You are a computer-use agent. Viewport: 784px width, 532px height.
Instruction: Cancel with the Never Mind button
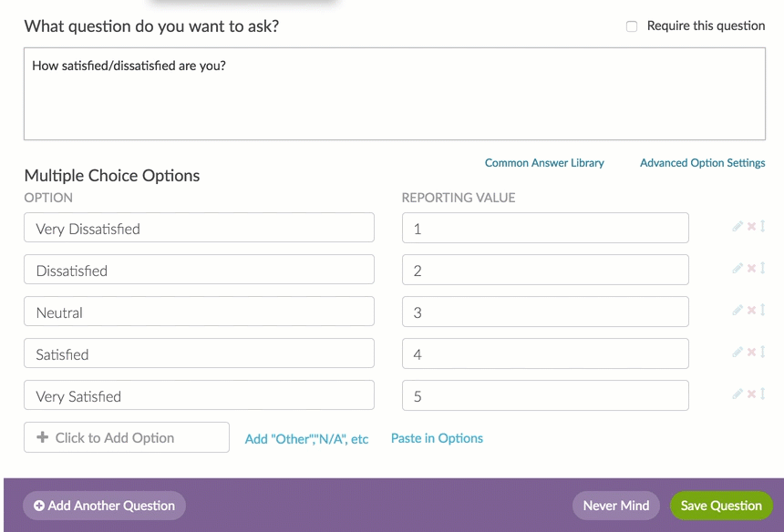[x=616, y=506]
